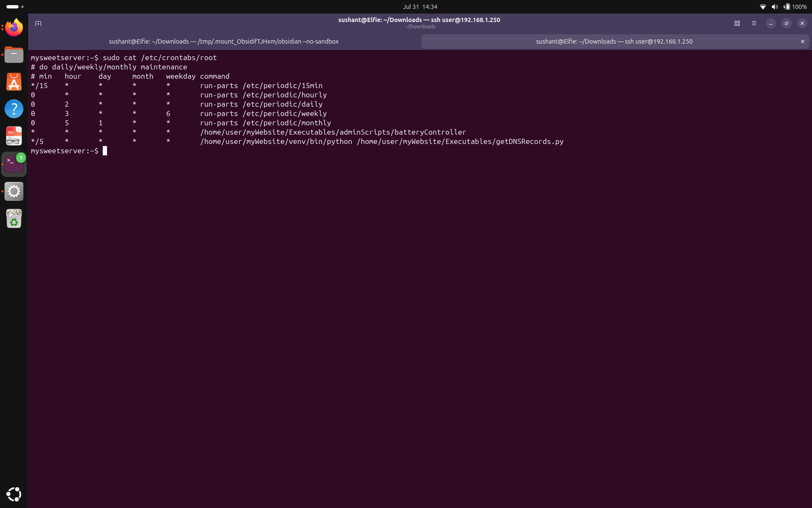Open the terminal hamburger menu

click(x=754, y=24)
